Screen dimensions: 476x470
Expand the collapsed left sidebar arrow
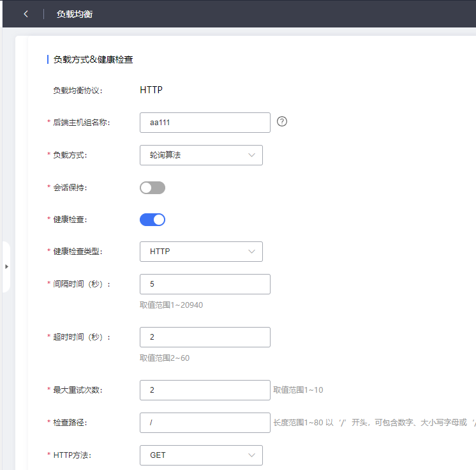pyautogui.click(x=6, y=267)
